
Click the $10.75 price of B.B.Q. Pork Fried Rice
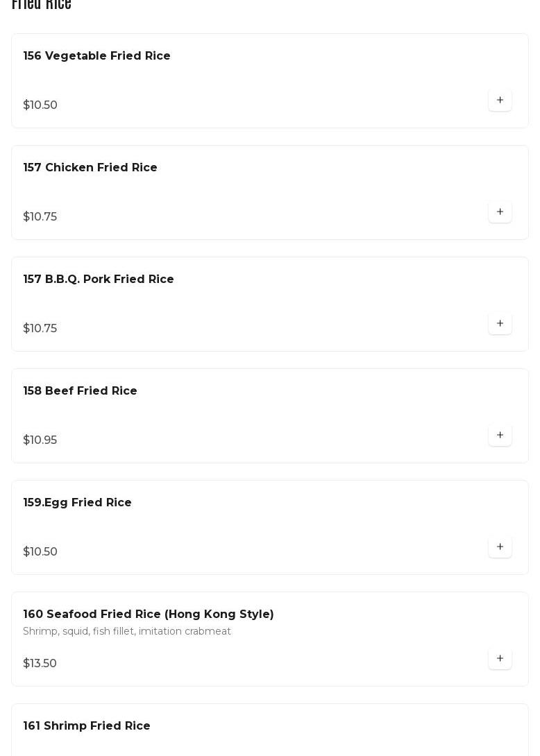pyautogui.click(x=40, y=329)
